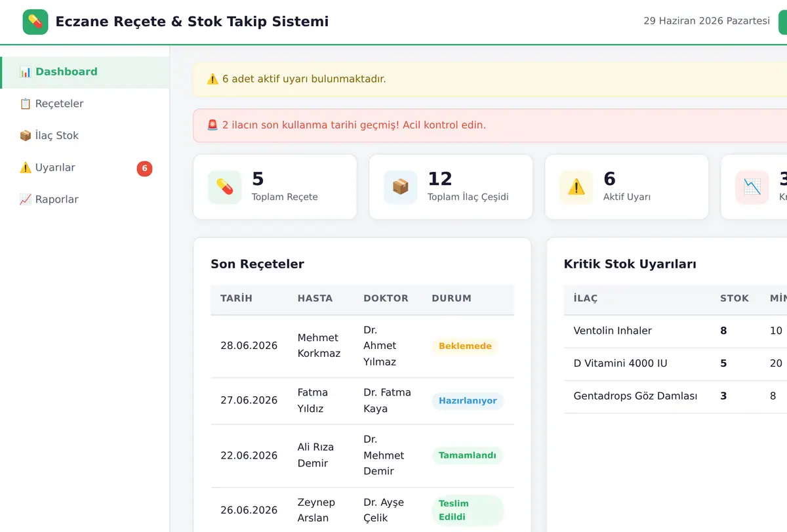Click the warning icon beside Uyarılar
This screenshot has height=532, width=787.
25,168
